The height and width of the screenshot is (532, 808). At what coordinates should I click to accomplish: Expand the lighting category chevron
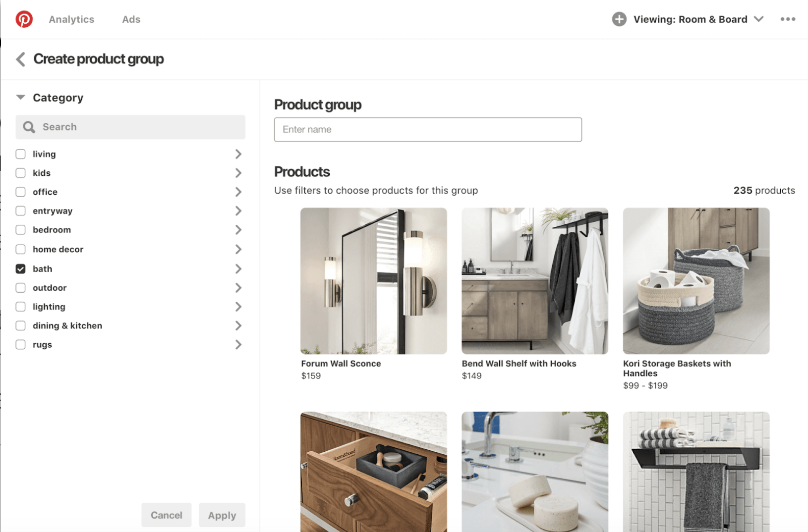[x=238, y=307]
